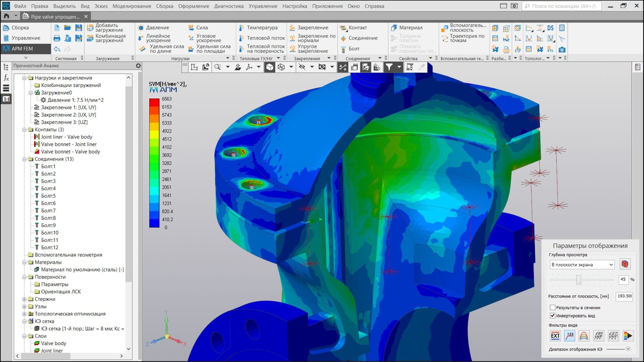Viewport: 644px width, 362px height.
Task: Expand the Узлы tree node
Action: click(25, 306)
